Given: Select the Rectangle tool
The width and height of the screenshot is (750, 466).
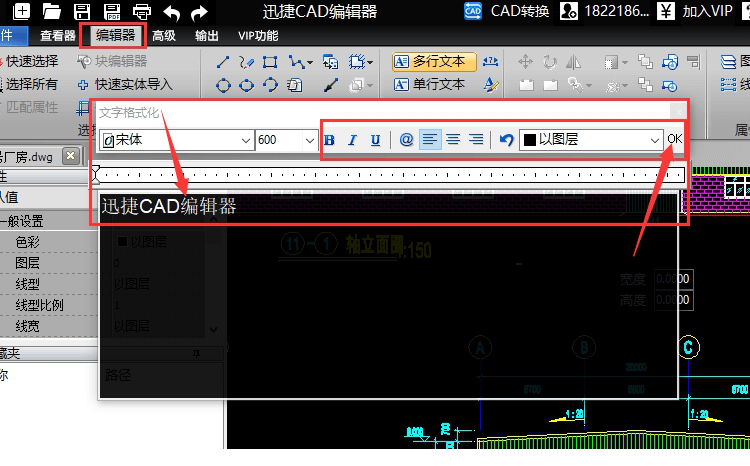Looking at the screenshot, I should (270, 62).
